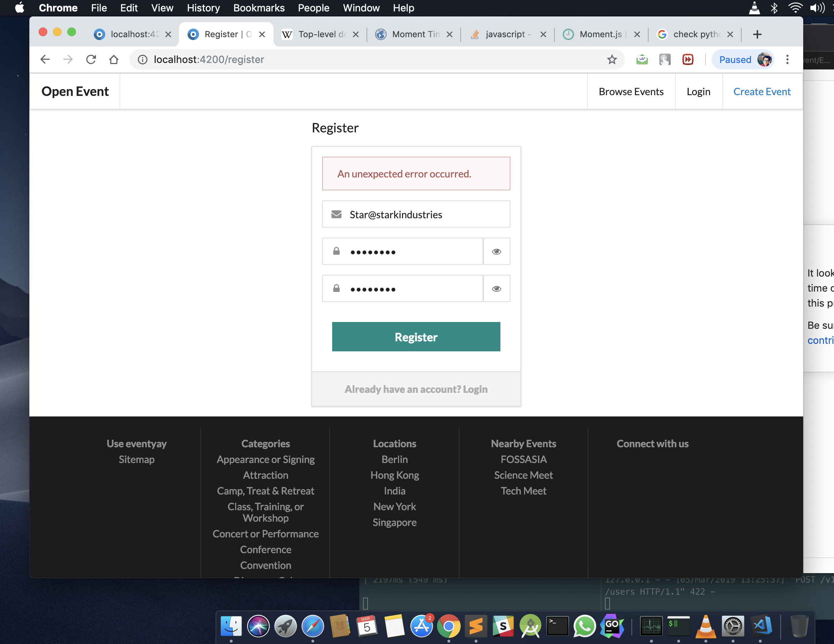Focus the confirm password input

402,289
